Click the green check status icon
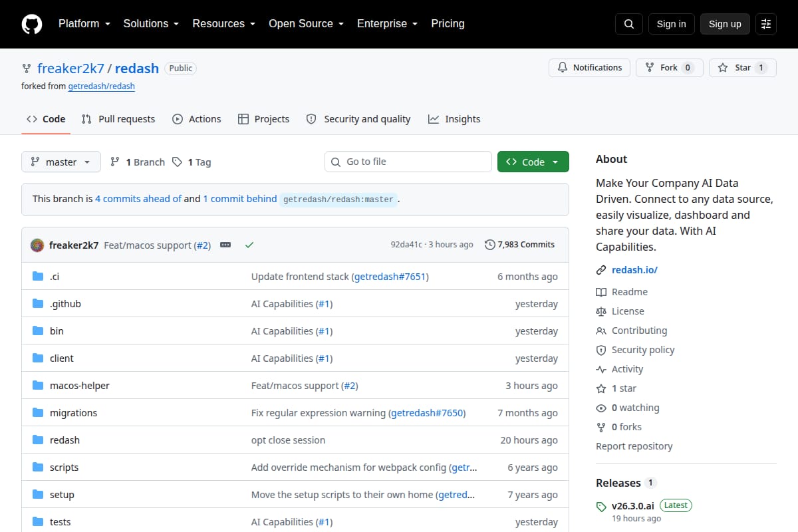 tap(249, 245)
